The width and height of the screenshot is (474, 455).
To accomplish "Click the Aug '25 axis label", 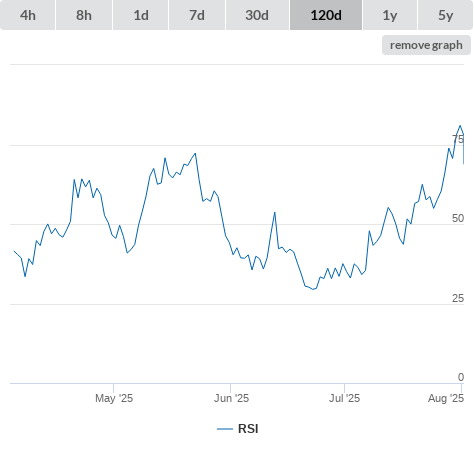I will [x=446, y=398].
